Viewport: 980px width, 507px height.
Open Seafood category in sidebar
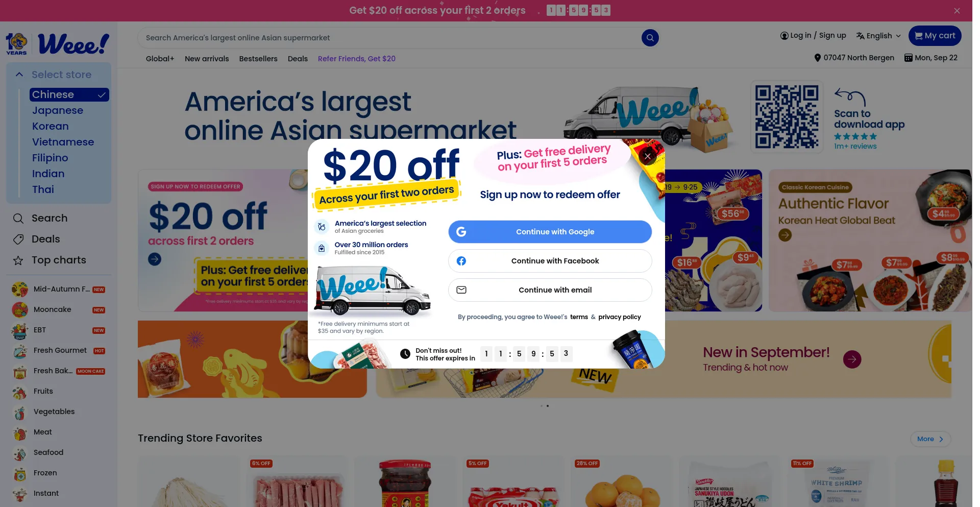point(48,452)
